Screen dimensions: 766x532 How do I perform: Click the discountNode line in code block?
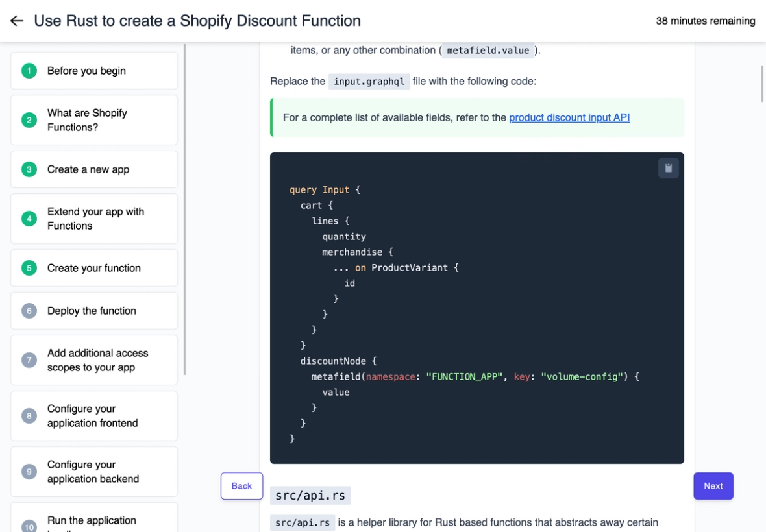point(339,361)
